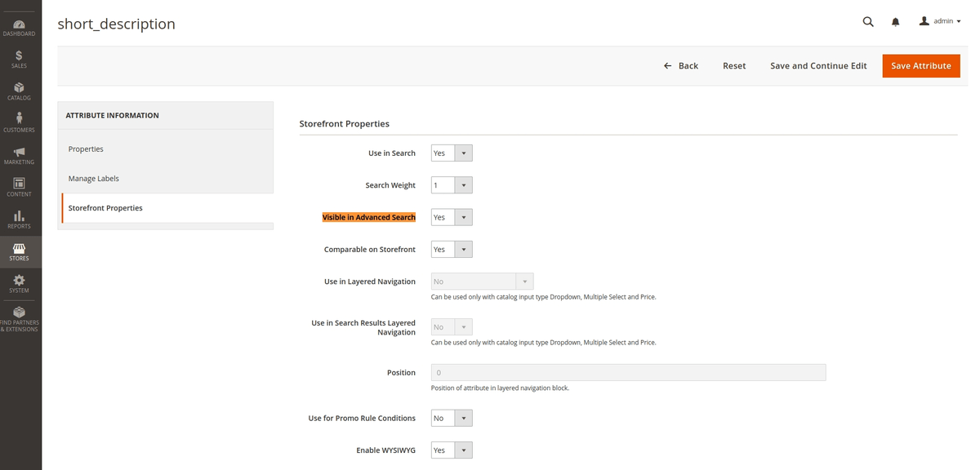Screen dimensions: 980x470
Task: Open the Use in Search dropdown
Action: coord(451,153)
